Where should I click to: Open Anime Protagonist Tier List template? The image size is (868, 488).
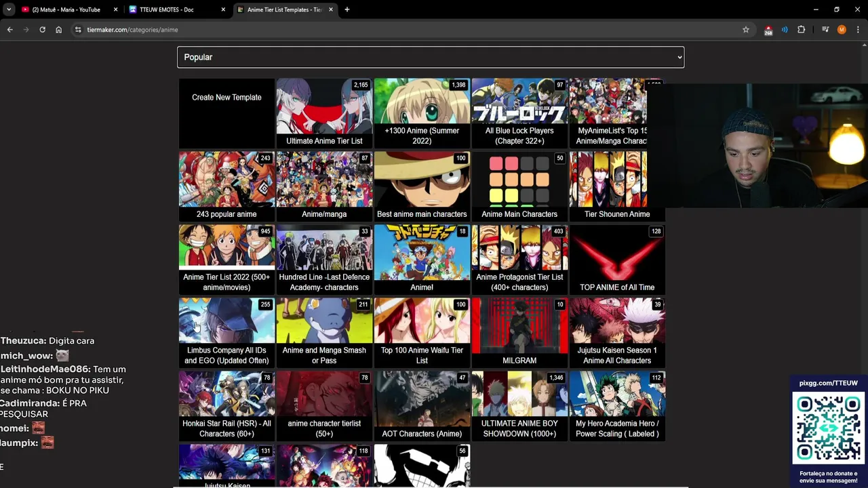coord(519,260)
